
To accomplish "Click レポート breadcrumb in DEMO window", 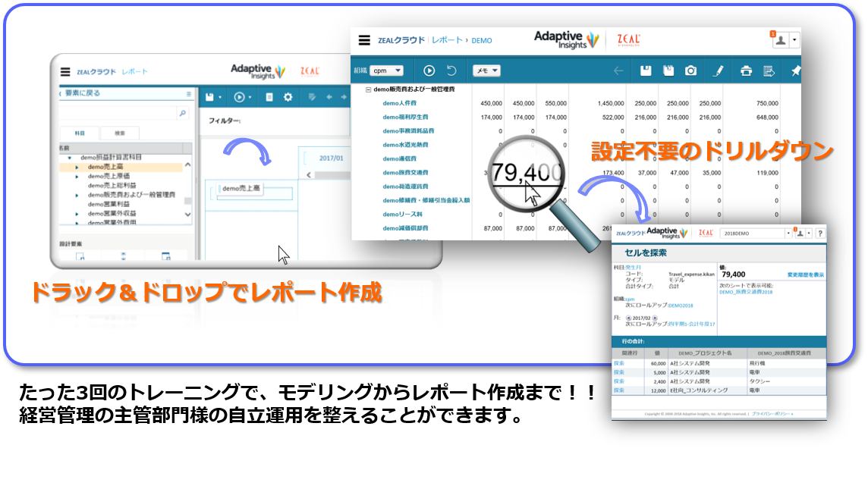I will (x=447, y=40).
